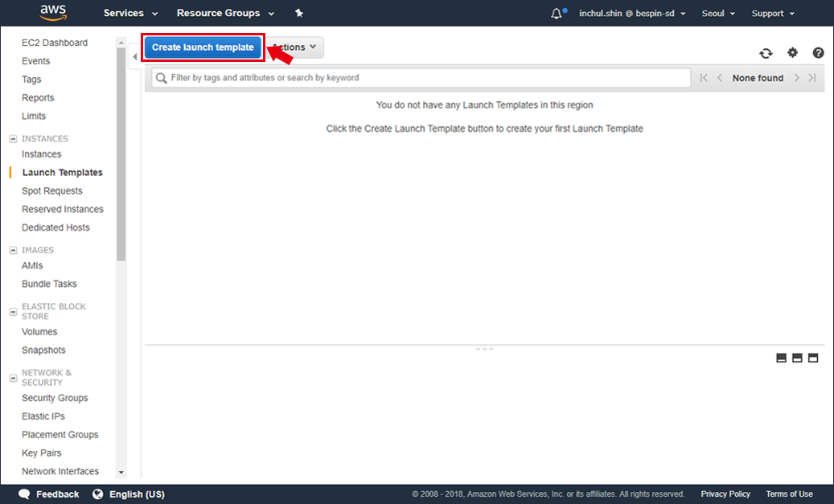The width and height of the screenshot is (834, 504).
Task: Open the notifications bell icon
Action: 557,14
